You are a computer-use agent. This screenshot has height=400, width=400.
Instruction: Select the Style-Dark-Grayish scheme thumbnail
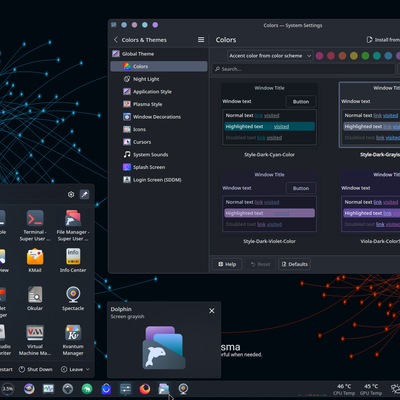(370, 115)
